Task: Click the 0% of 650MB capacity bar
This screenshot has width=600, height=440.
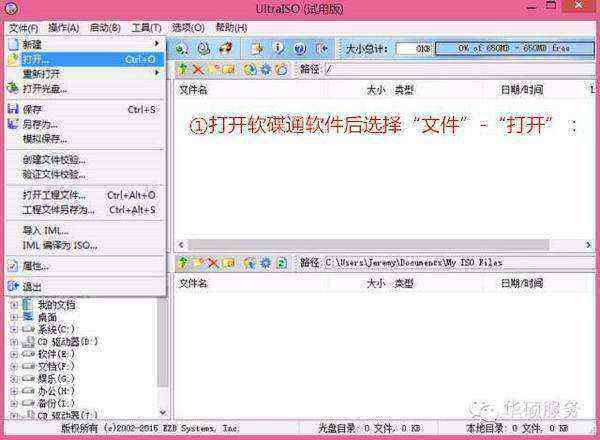Action: point(515,49)
